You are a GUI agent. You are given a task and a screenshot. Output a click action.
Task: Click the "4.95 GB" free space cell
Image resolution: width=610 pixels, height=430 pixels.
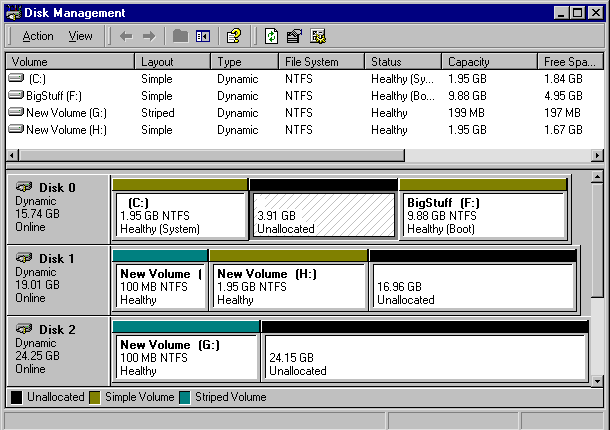pyautogui.click(x=563, y=96)
